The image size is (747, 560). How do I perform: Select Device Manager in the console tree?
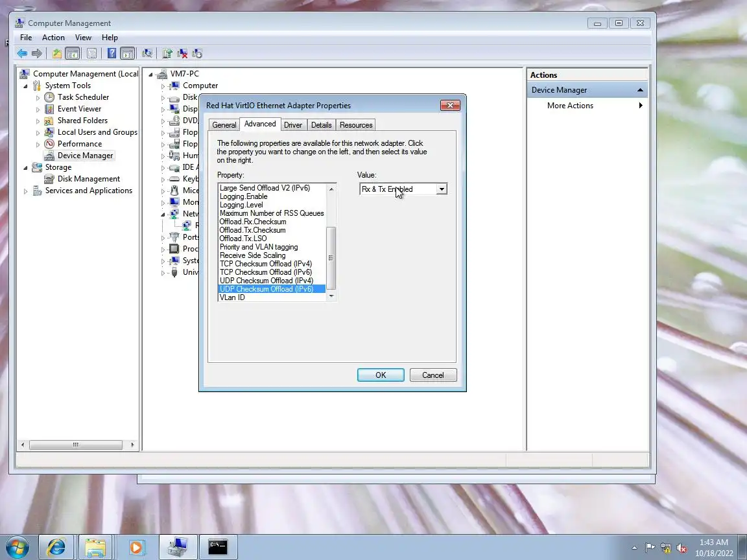(x=85, y=156)
